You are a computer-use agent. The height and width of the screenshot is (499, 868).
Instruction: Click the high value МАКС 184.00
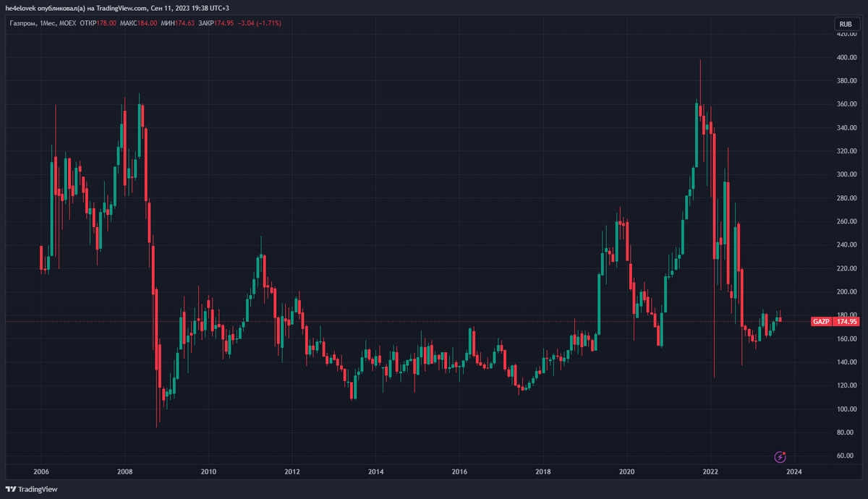click(140, 24)
